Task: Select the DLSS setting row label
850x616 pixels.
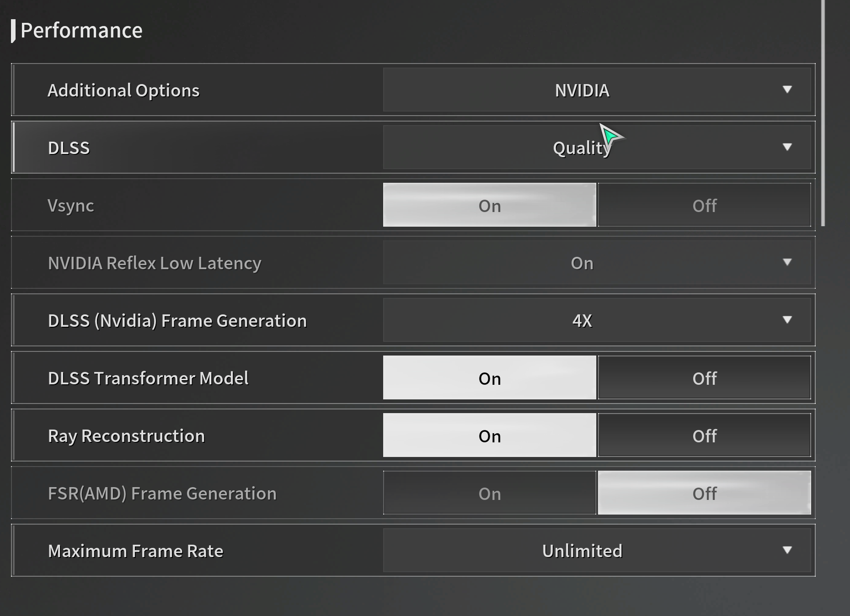Action: [69, 148]
